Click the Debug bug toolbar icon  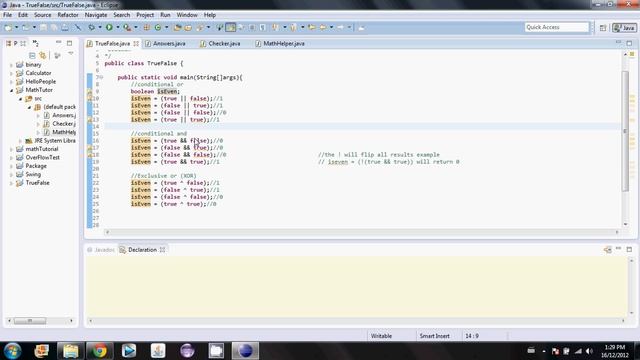tap(91, 27)
